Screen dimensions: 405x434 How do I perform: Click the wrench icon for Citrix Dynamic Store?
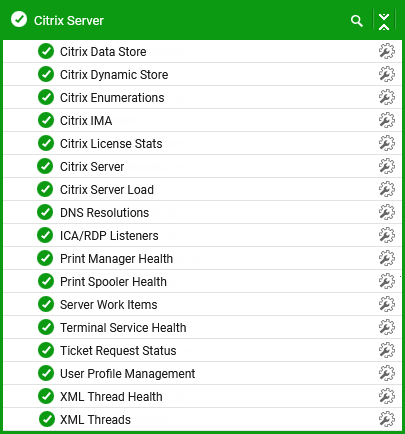(x=387, y=74)
